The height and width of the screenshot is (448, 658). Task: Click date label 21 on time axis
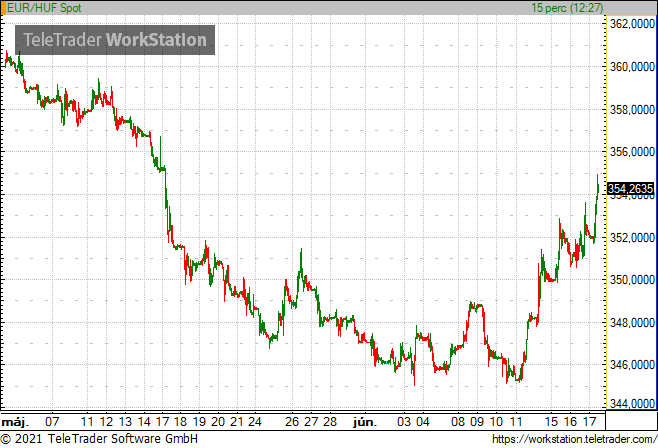(x=237, y=422)
